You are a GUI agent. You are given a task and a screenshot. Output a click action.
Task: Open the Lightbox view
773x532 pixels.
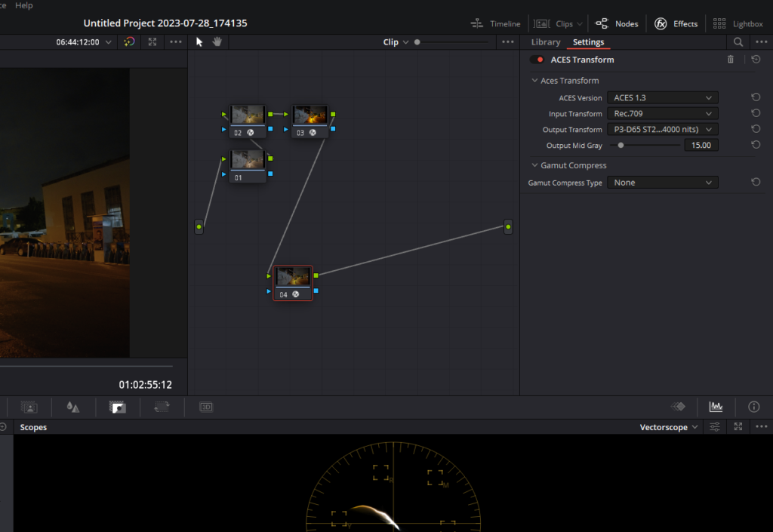(738, 23)
